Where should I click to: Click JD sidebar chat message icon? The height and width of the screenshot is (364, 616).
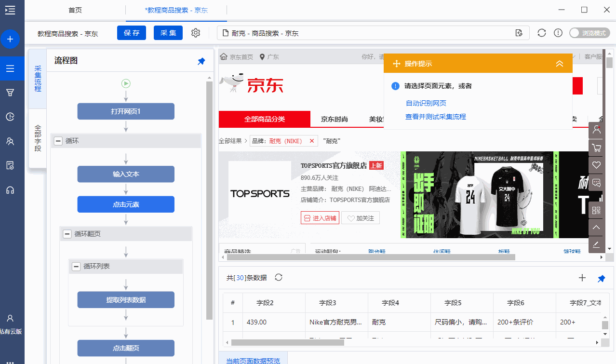pos(597,183)
